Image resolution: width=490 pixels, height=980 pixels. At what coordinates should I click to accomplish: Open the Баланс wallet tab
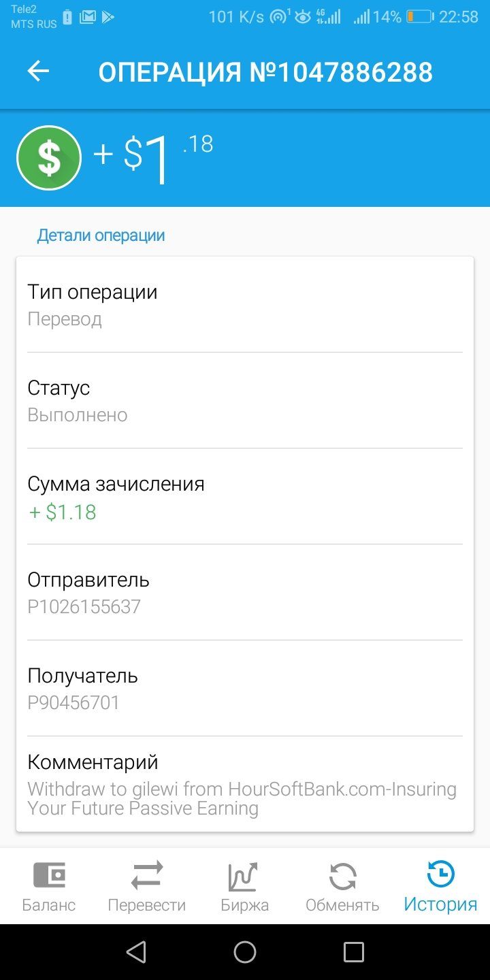(x=49, y=886)
